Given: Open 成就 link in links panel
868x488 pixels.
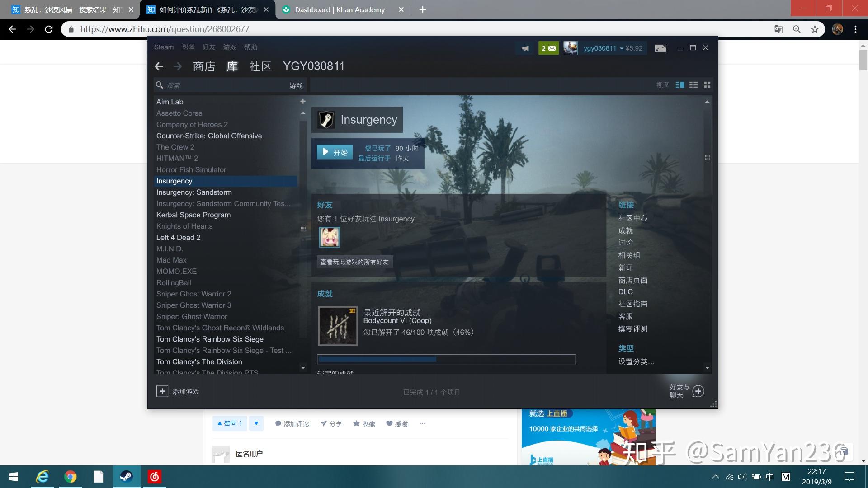Looking at the screenshot, I should pos(626,231).
